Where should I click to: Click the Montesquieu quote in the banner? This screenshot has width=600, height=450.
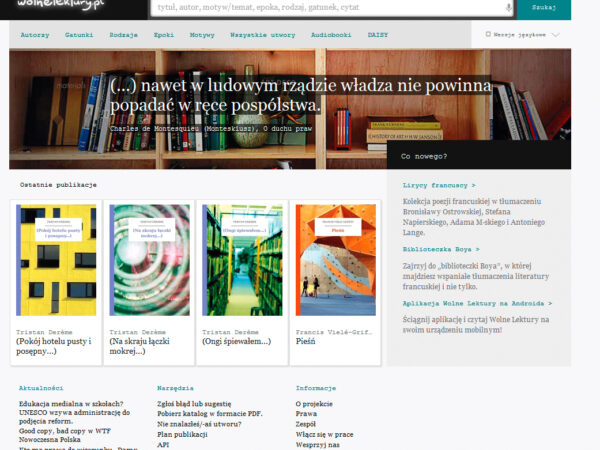click(x=300, y=95)
